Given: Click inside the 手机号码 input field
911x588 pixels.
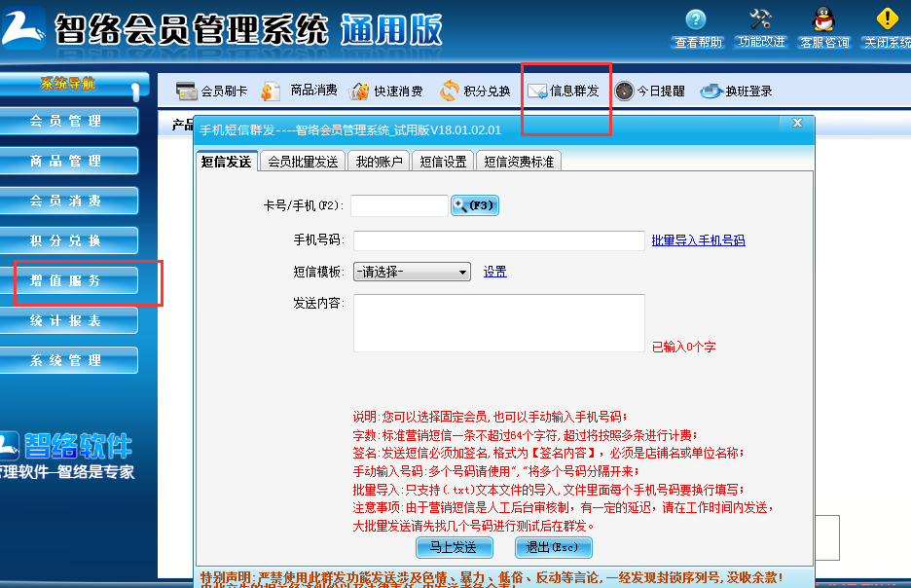Looking at the screenshot, I should tap(498, 239).
